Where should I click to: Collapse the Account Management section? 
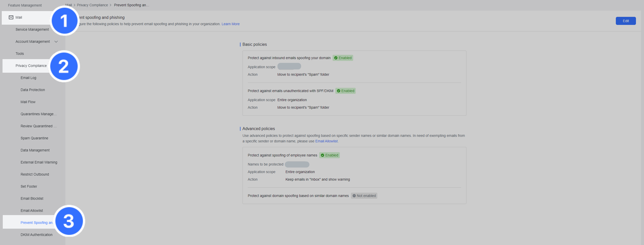(x=56, y=42)
